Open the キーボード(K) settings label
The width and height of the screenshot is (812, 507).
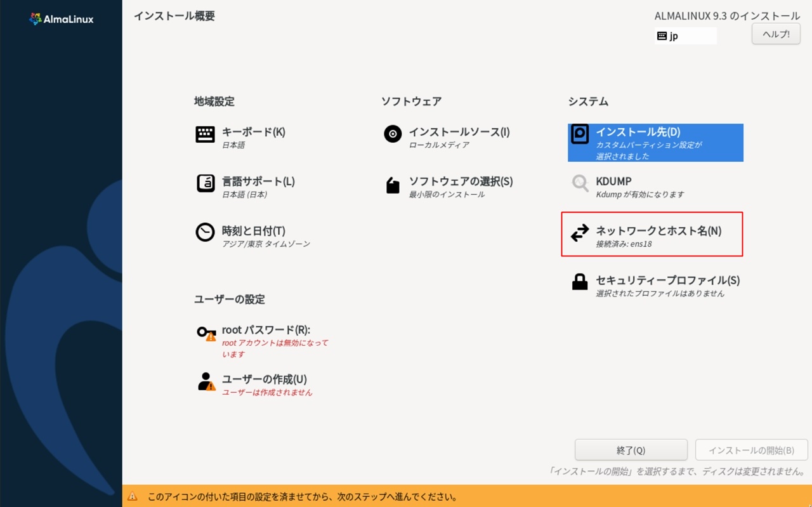click(253, 132)
